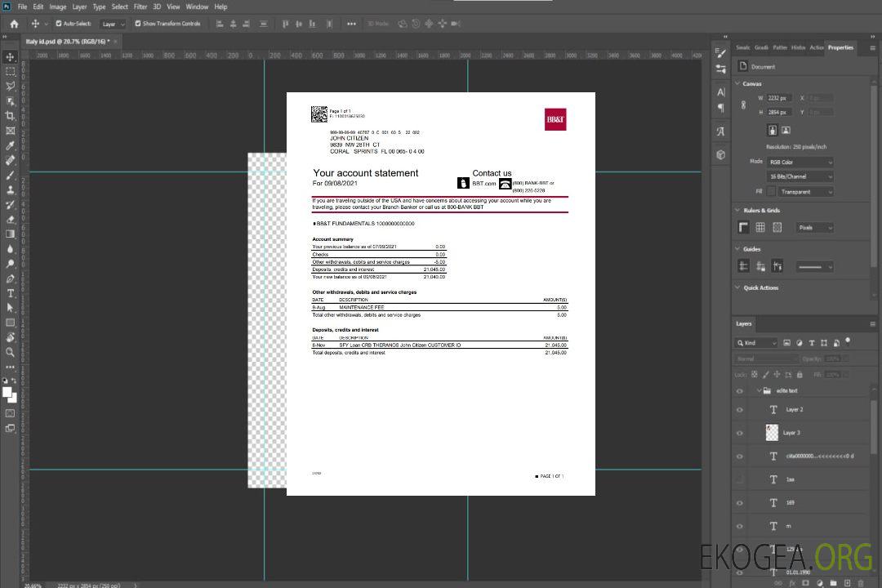Open the layer filter Kind dropdown
Viewport: 882px width, 588px height.
756,343
